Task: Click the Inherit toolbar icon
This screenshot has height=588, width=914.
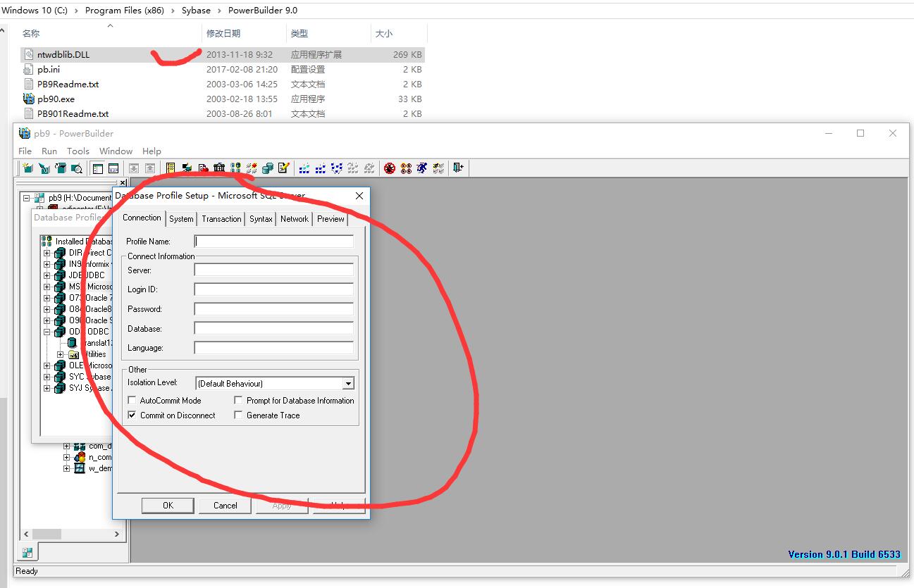Action: 44,168
